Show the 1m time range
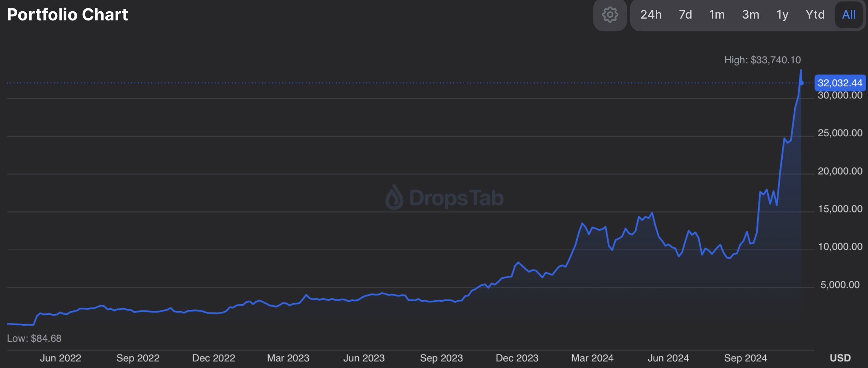 coord(717,15)
